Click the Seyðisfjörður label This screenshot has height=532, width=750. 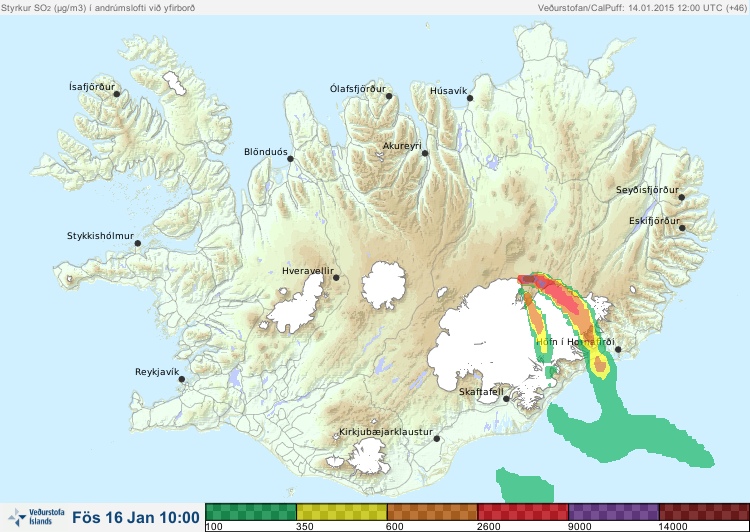pyautogui.click(x=647, y=190)
